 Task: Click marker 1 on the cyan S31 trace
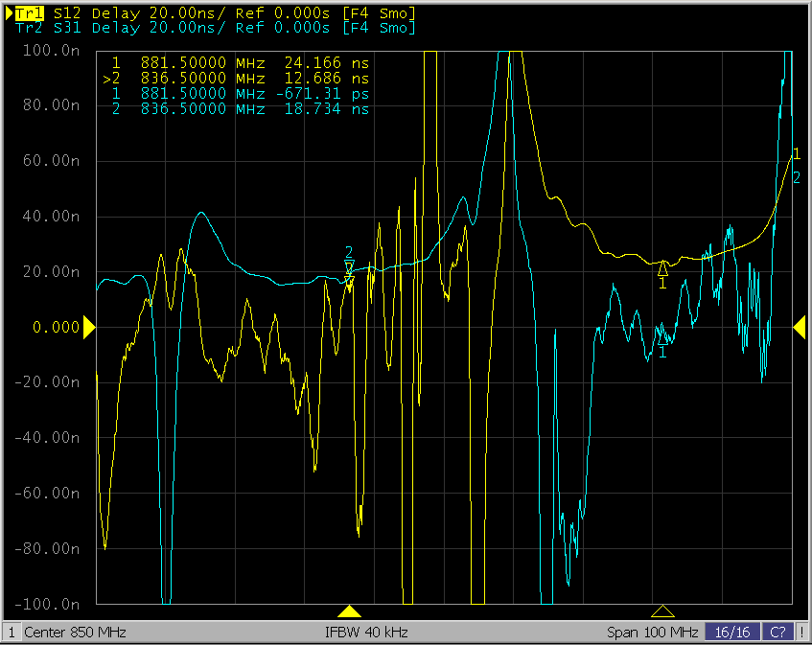tap(661, 337)
